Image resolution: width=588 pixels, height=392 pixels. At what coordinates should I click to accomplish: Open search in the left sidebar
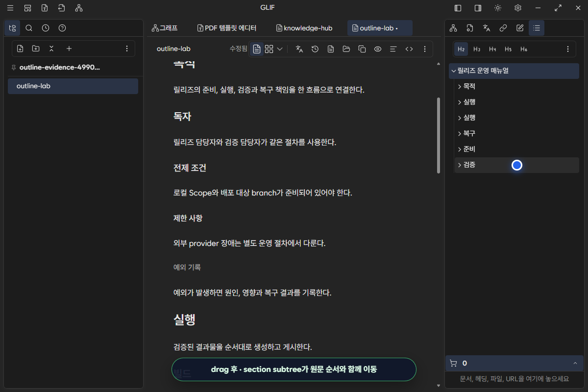[x=29, y=28]
